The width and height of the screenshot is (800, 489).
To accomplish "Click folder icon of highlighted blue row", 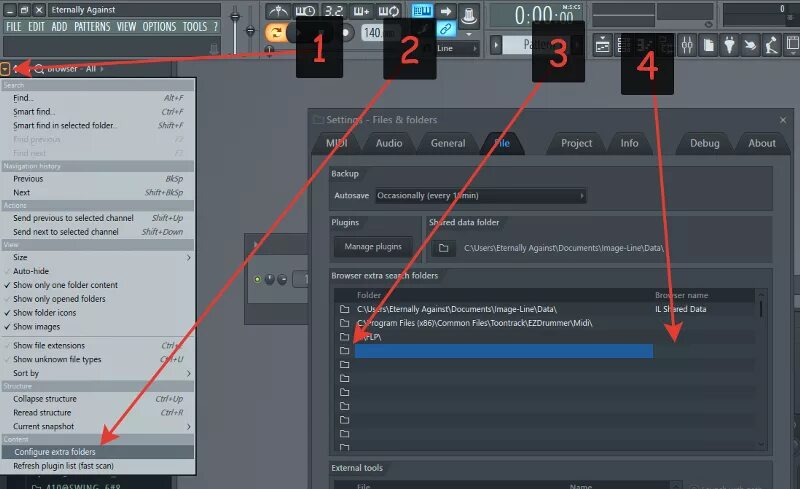I will tap(344, 351).
